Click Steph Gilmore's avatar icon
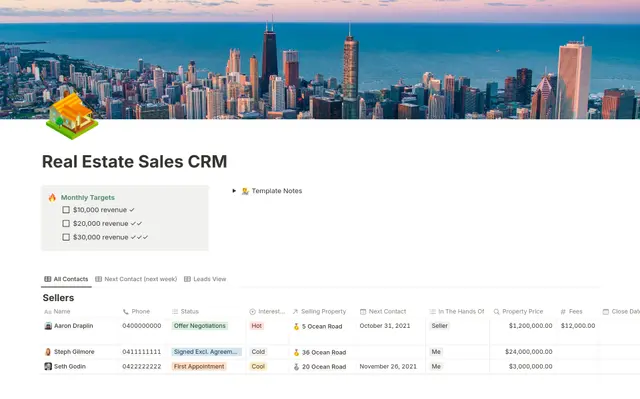Image resolution: width=640 pixels, height=399 pixels. point(48,352)
